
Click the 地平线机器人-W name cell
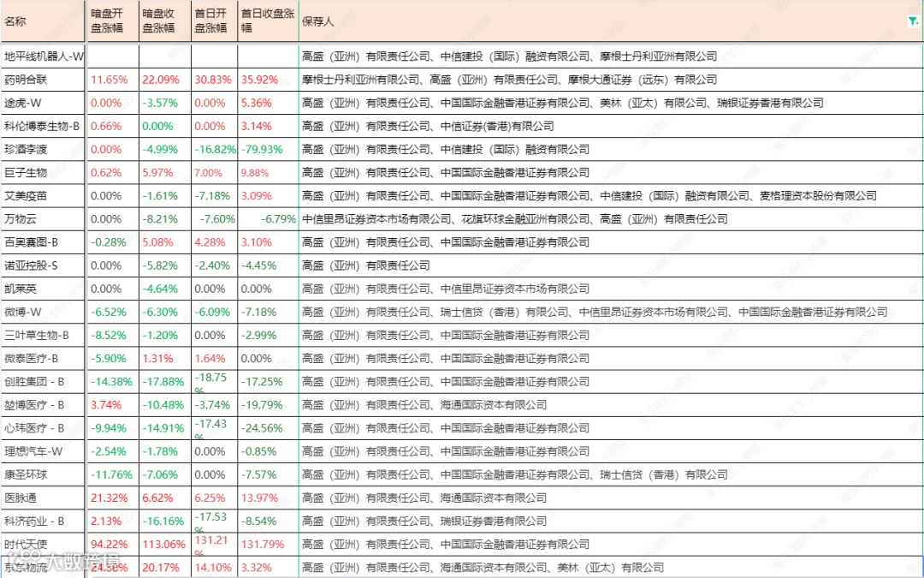pos(43,57)
